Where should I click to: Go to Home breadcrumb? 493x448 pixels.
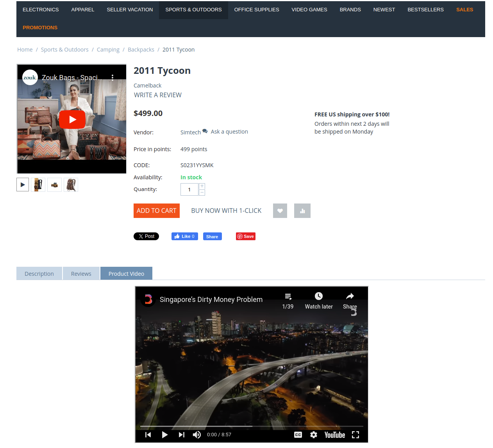click(25, 50)
